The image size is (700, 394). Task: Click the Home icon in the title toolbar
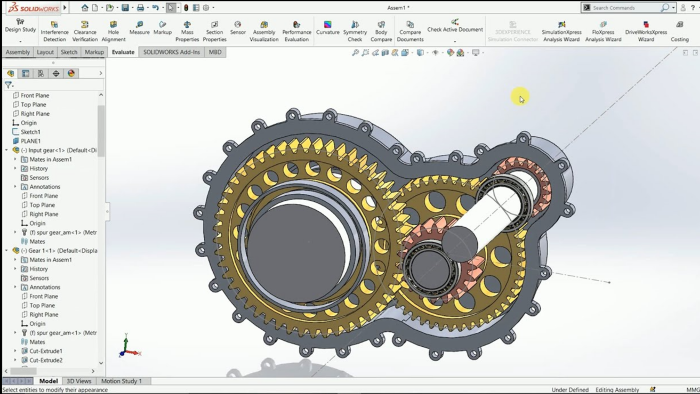coord(85,8)
